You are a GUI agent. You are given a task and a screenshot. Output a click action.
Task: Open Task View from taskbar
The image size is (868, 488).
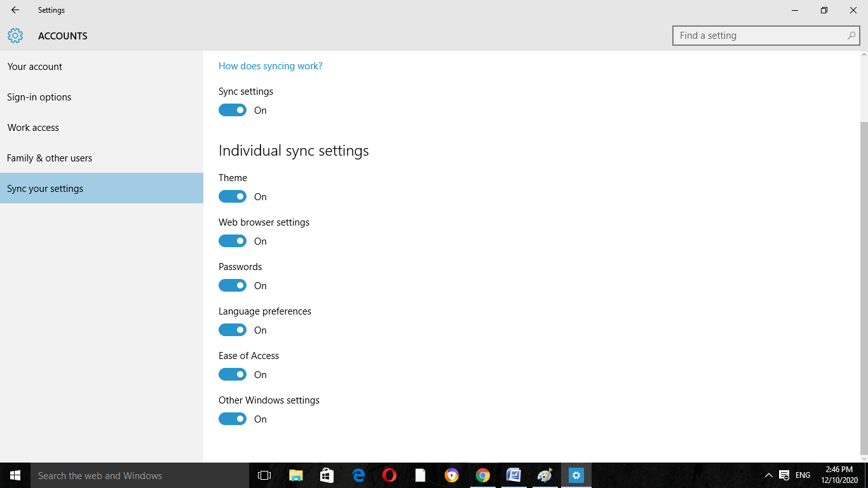click(x=264, y=475)
